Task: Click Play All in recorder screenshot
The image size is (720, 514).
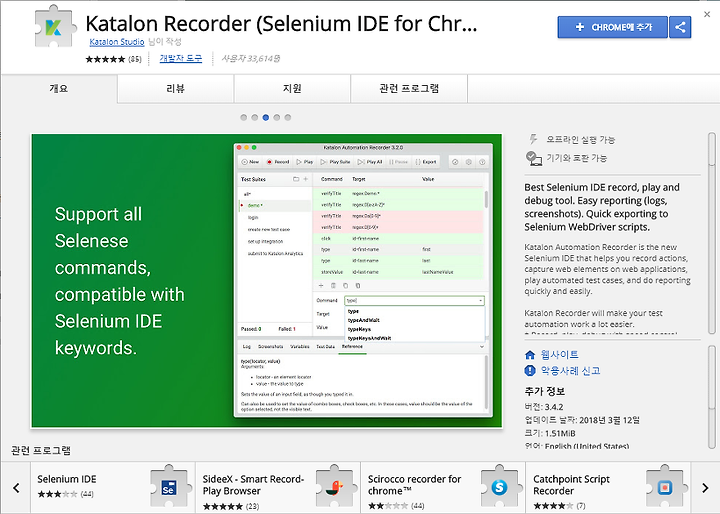Action: (370, 162)
